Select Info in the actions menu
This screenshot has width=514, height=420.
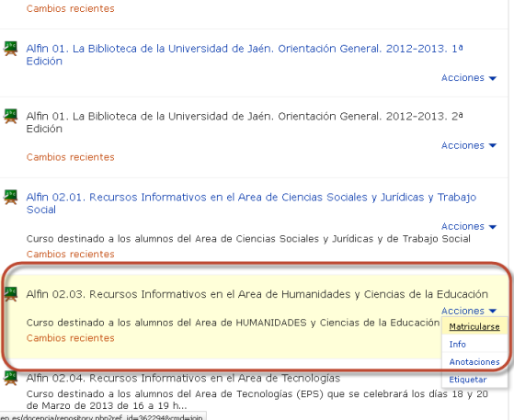point(457,345)
